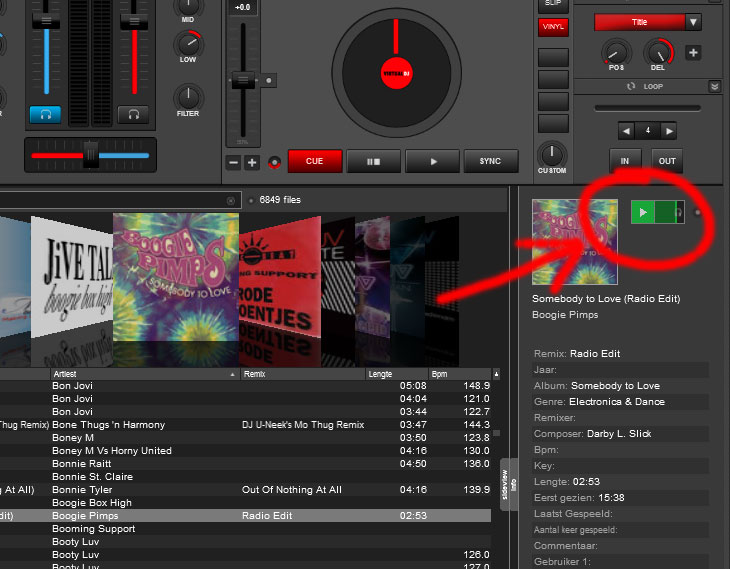Select the Boney M Vs Horny United row
This screenshot has width=730, height=569.
tap(245, 451)
